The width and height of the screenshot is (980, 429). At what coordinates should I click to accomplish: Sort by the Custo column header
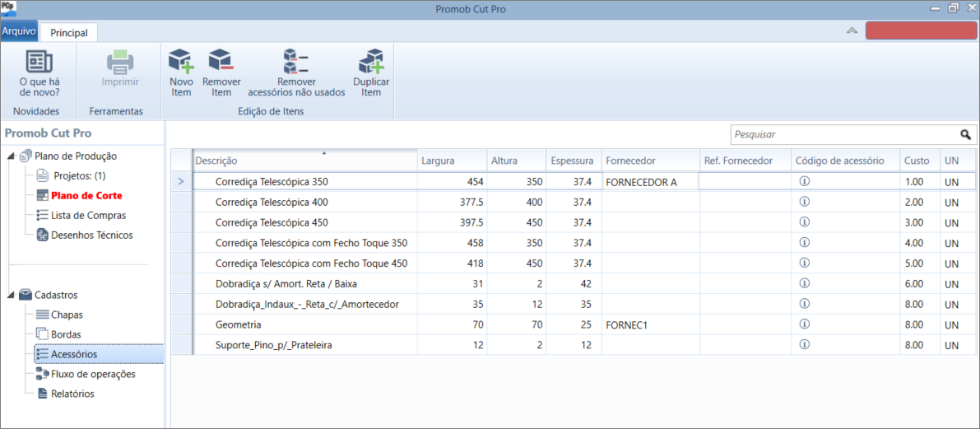pos(920,161)
